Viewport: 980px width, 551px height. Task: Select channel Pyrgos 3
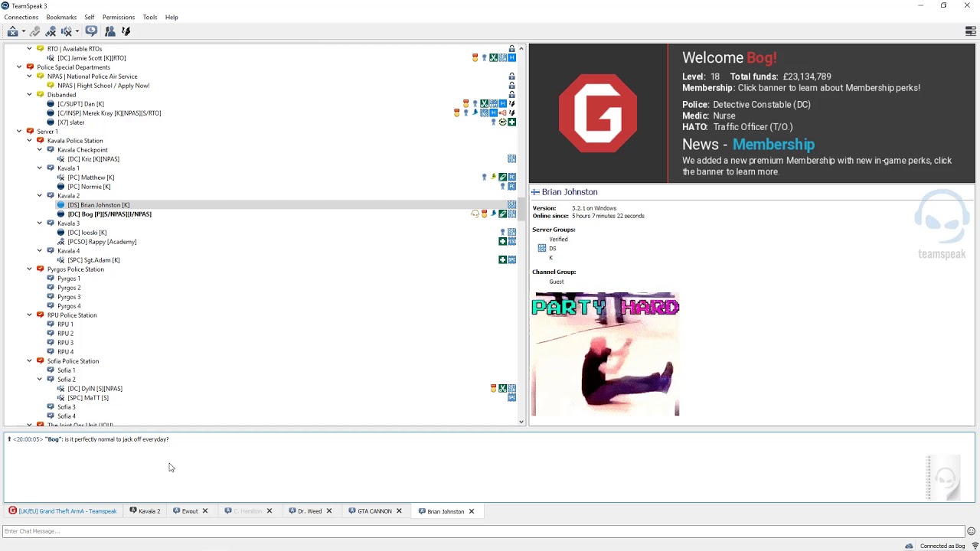[x=69, y=297]
